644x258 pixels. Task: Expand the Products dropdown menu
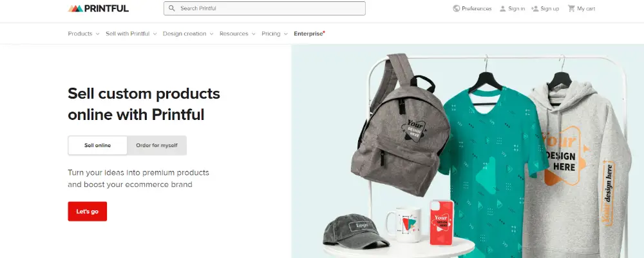tap(84, 34)
